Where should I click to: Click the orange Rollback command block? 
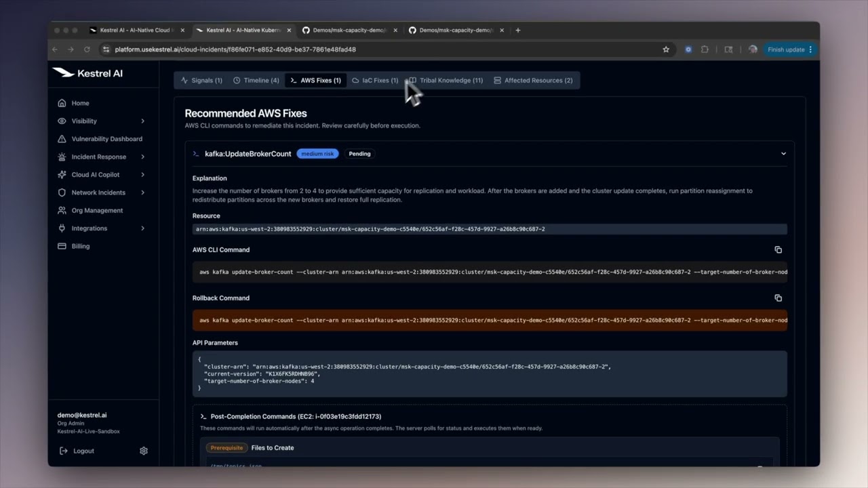coord(490,320)
